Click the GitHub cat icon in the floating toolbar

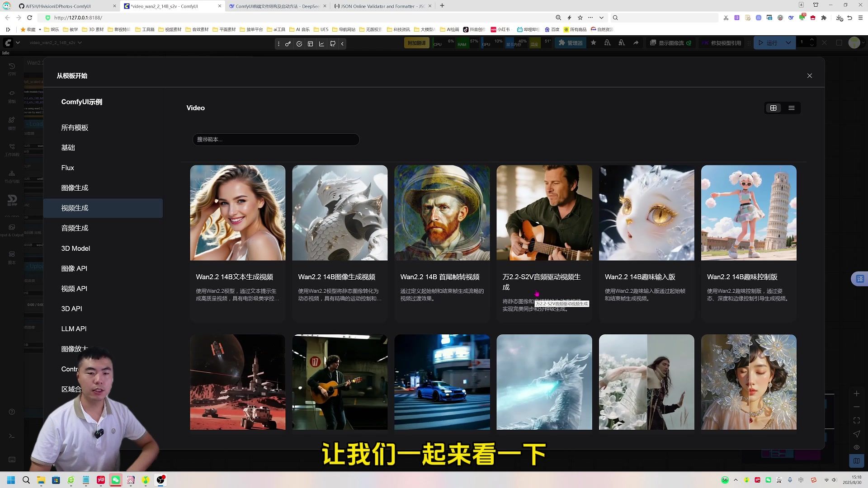pyautogui.click(x=333, y=44)
